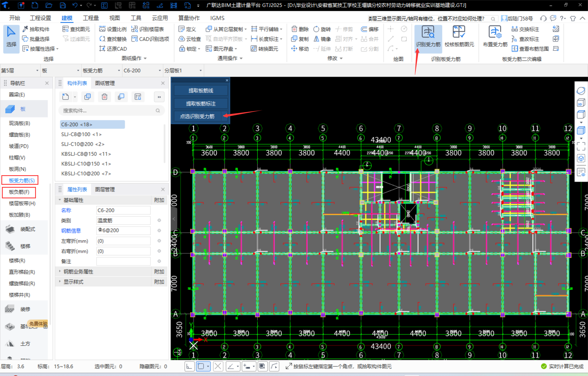Expand the 钢筋业务属性 section

[x=60, y=271]
